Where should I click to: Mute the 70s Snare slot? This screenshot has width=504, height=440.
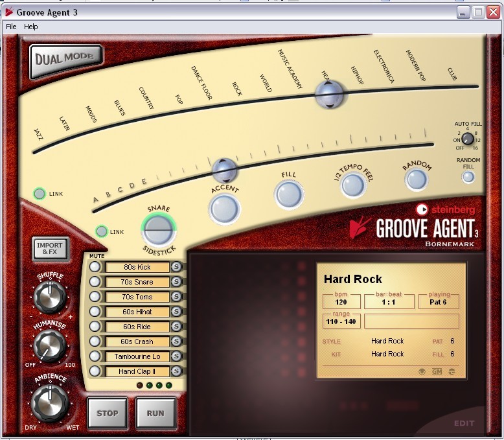coord(95,281)
